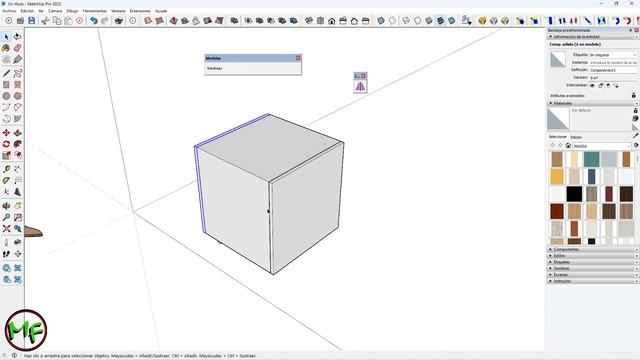Activate the Walk footprints tool
This screenshot has height=360, width=640.
(x=6, y=254)
